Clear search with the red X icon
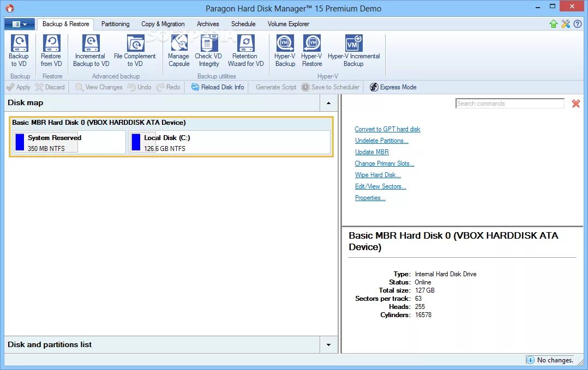The image size is (588, 370). pyautogui.click(x=576, y=104)
